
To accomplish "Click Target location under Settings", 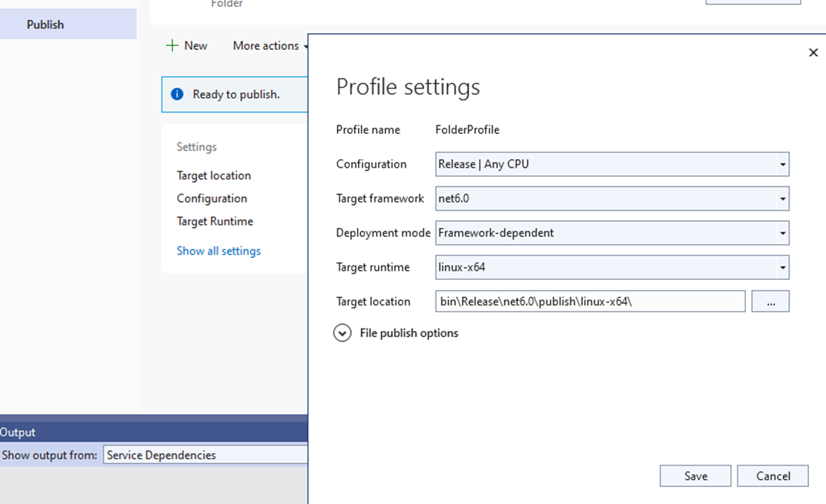I will tap(214, 175).
